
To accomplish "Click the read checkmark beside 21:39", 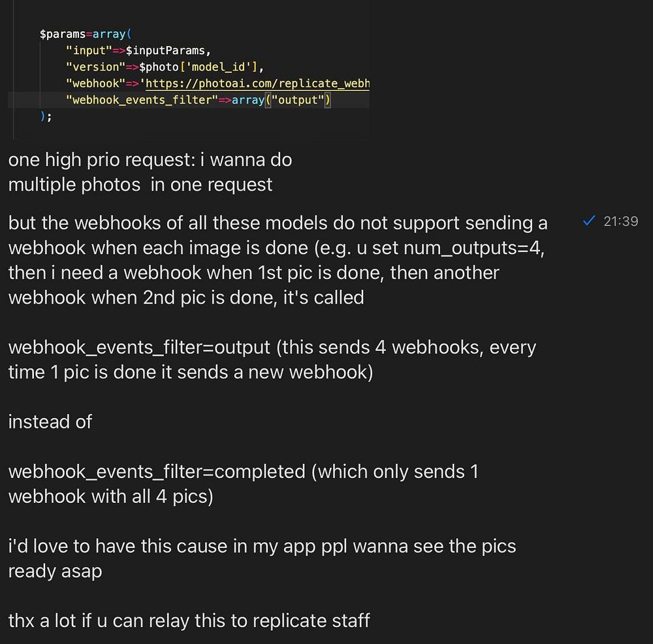I will coord(589,221).
